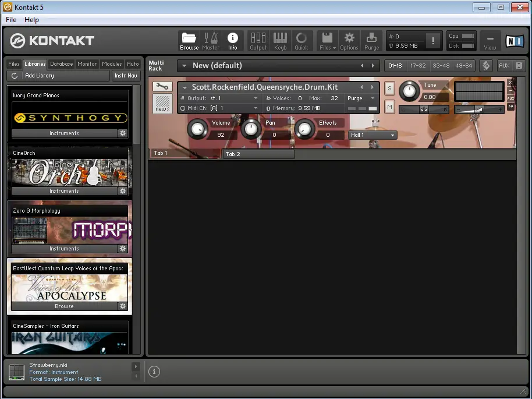Open CineOrch Instruments list
Viewport: 532px width, 399px height.
point(64,191)
